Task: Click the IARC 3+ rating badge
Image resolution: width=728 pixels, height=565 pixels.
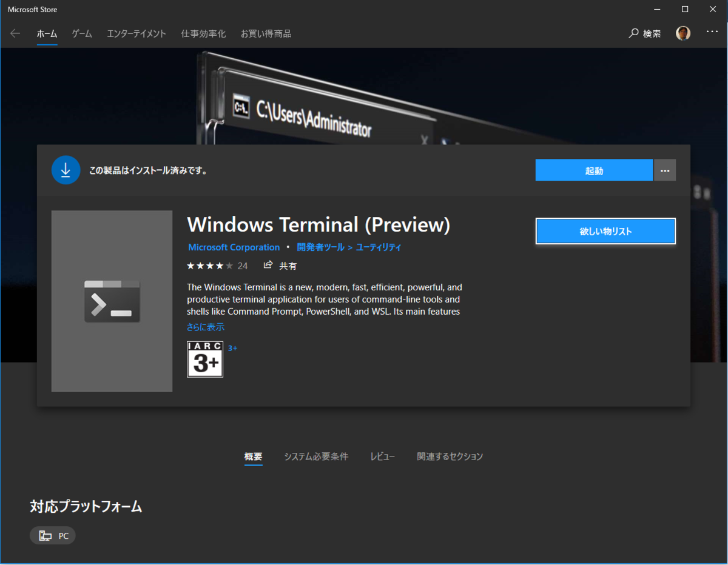Action: [x=205, y=359]
